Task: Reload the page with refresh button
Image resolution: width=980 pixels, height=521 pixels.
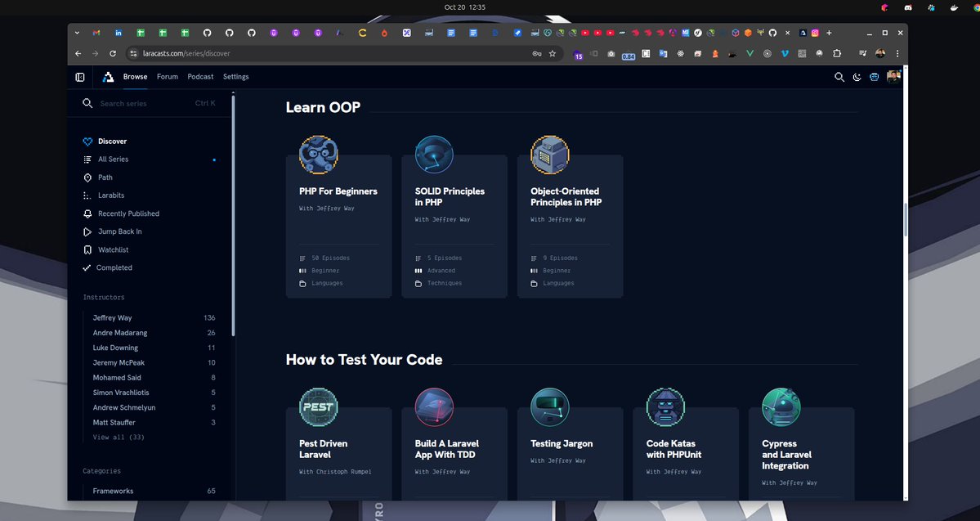Action: click(x=113, y=54)
